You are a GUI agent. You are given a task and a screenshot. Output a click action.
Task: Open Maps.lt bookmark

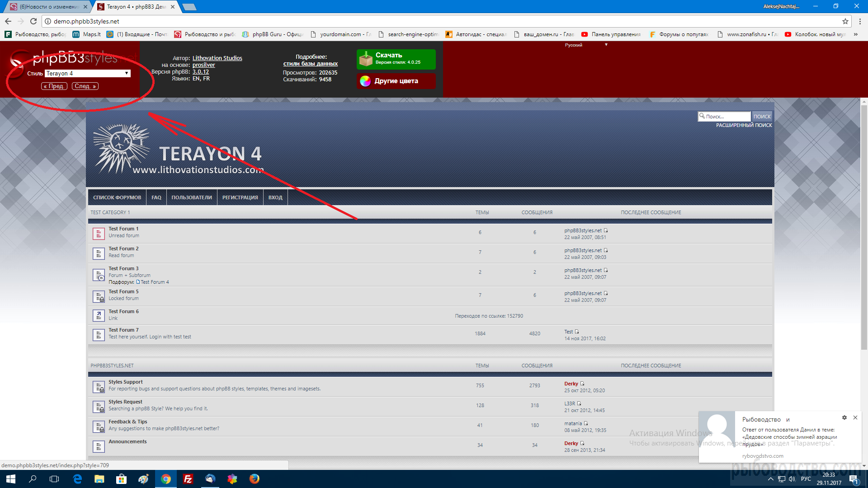click(x=87, y=34)
